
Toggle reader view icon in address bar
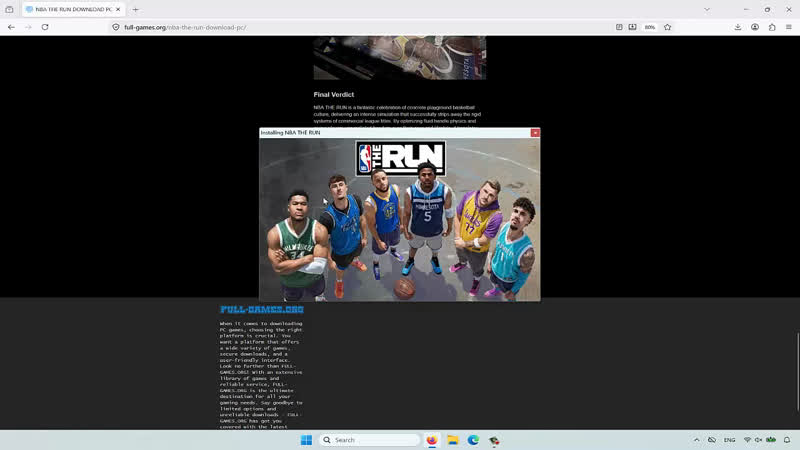pos(619,27)
